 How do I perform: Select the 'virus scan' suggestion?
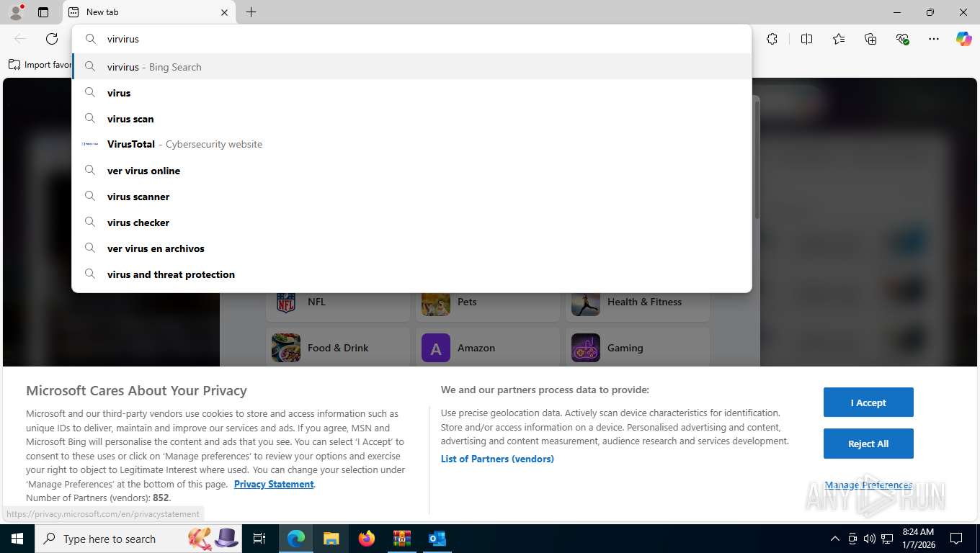click(411, 119)
